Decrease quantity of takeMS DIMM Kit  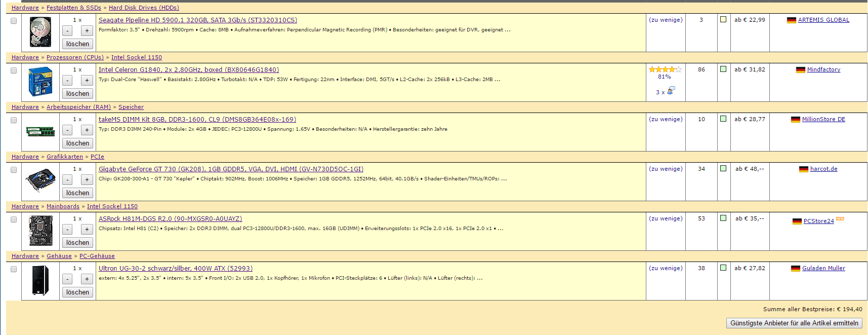(68, 130)
